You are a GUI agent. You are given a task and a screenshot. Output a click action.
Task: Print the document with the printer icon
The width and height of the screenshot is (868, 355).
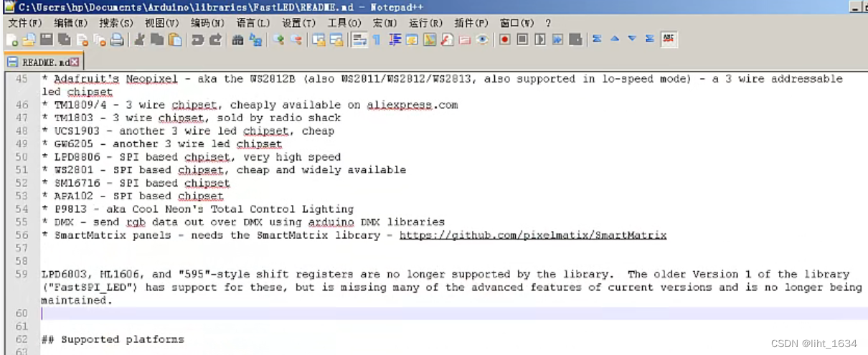click(117, 39)
